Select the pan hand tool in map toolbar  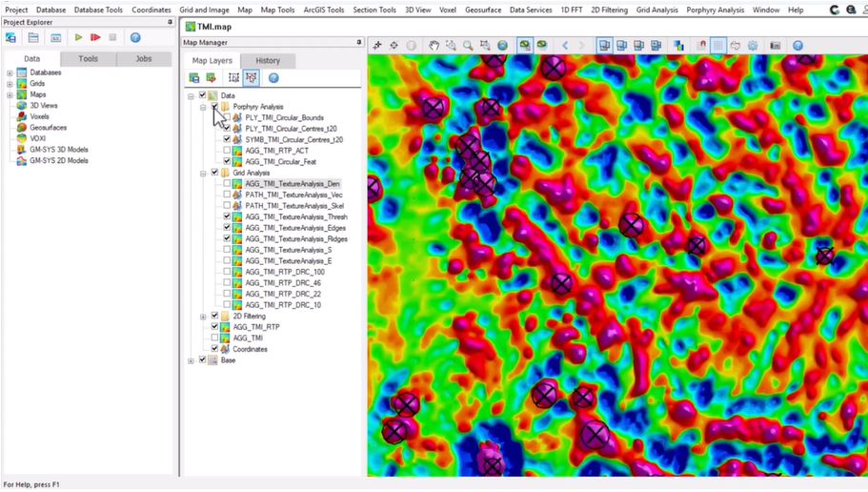click(434, 46)
